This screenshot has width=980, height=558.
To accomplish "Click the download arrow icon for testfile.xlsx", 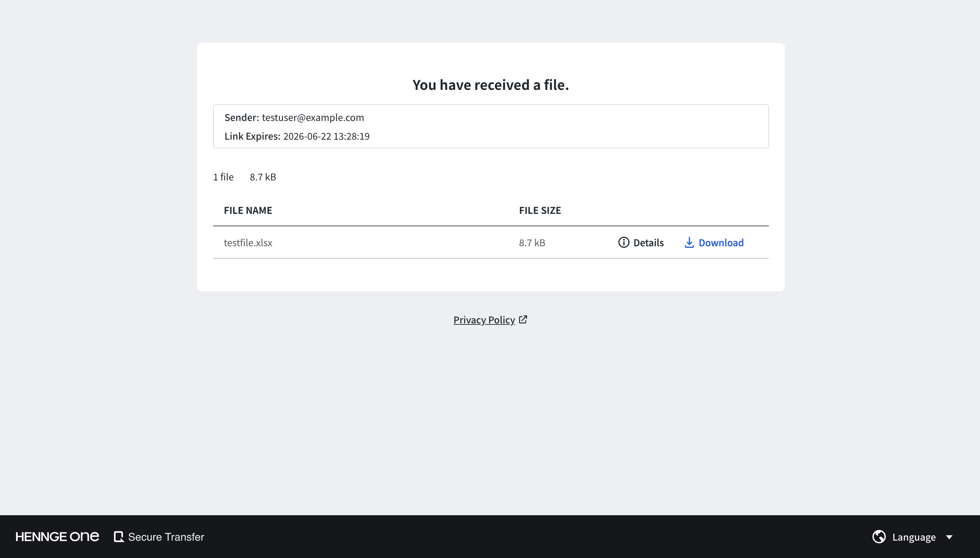I will pyautogui.click(x=689, y=243).
